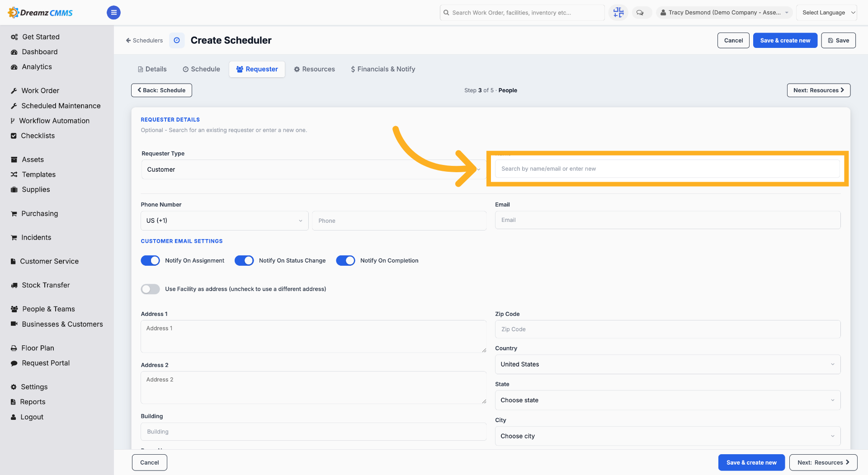Disable Notify On Status Change toggle
868x475 pixels.
coord(244,261)
